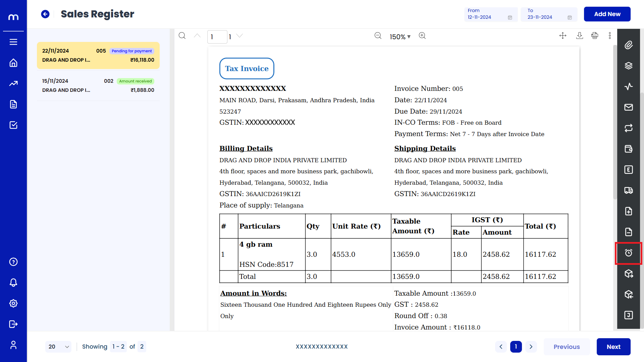Click the company logo at top left
Screen dimensions: 644x362
pyautogui.click(x=13, y=17)
